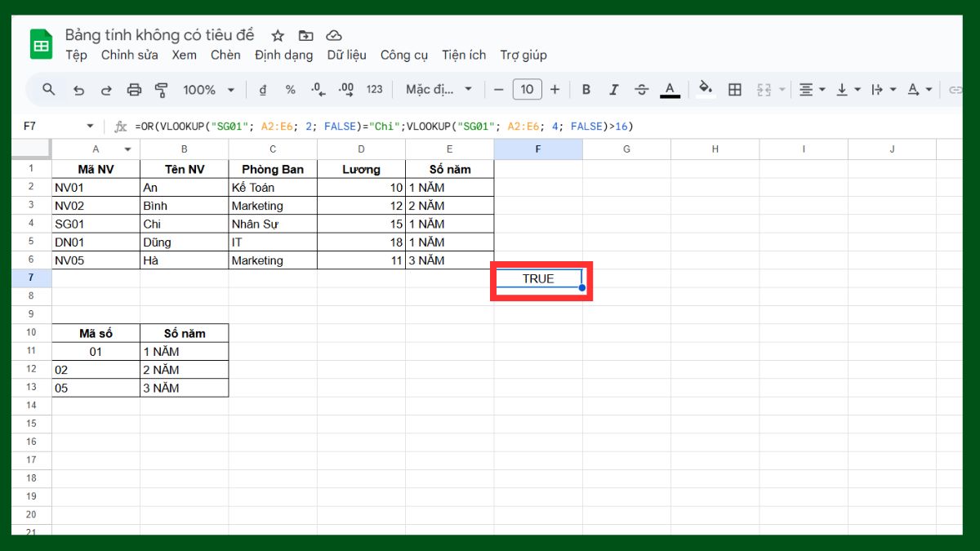Image resolution: width=980 pixels, height=551 pixels.
Task: Apply percent format icon
Action: (x=290, y=90)
